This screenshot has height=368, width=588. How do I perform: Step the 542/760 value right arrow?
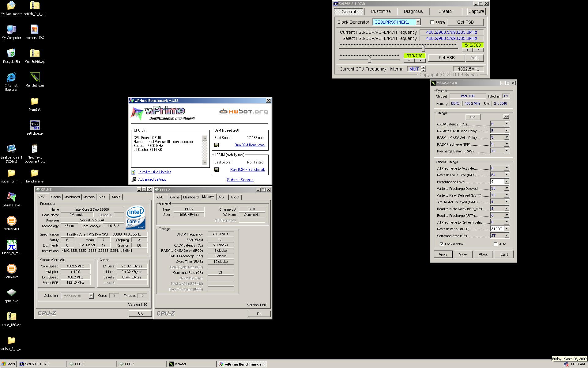pos(478,50)
